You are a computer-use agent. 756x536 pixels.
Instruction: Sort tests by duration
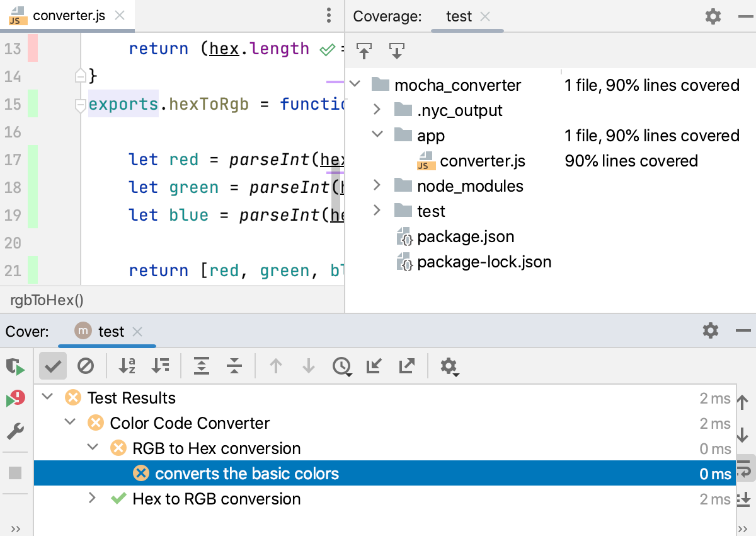click(161, 366)
